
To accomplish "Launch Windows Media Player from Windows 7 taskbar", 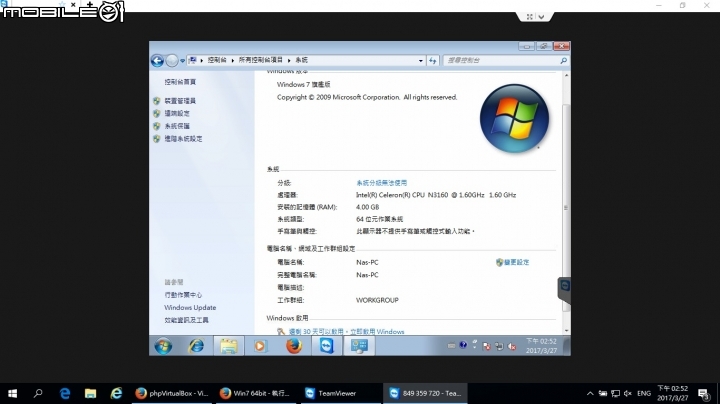I will tap(260, 346).
